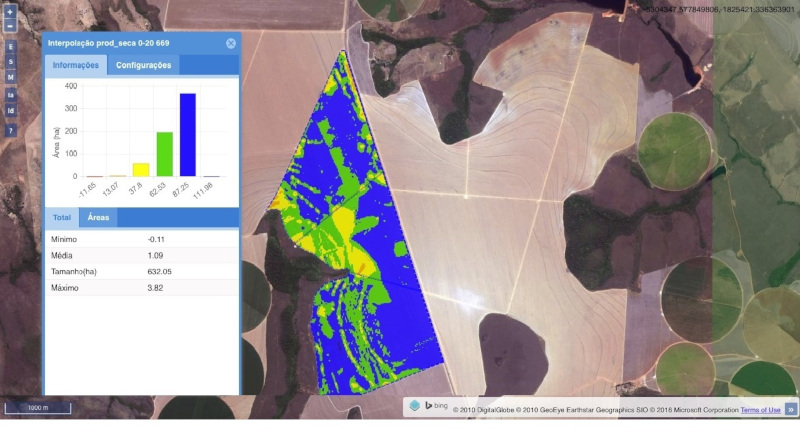Zoom in the map with plus button

click(10, 13)
